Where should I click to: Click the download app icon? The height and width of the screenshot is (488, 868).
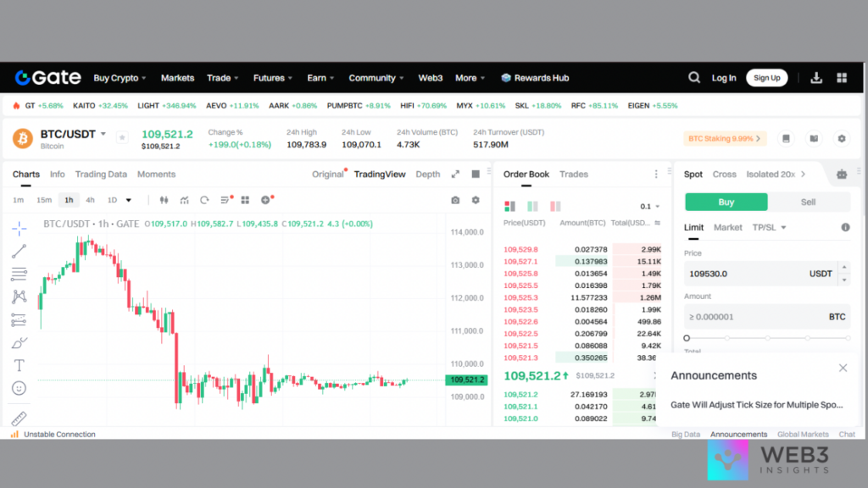(816, 78)
